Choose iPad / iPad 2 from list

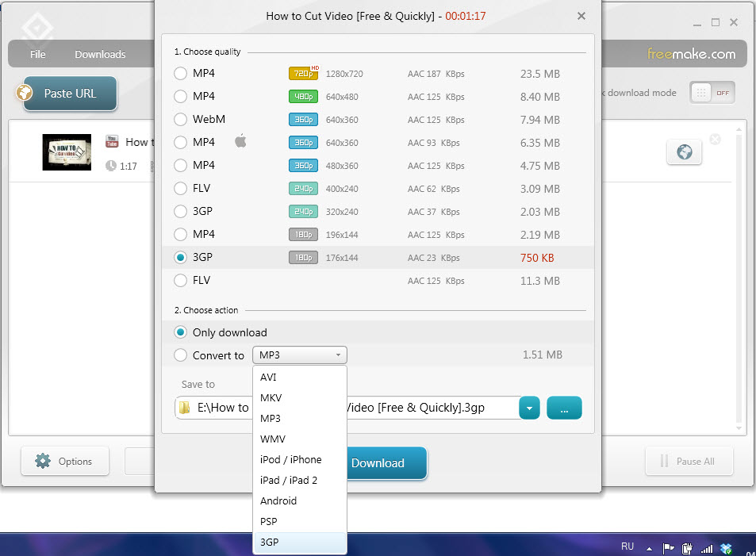click(299, 481)
